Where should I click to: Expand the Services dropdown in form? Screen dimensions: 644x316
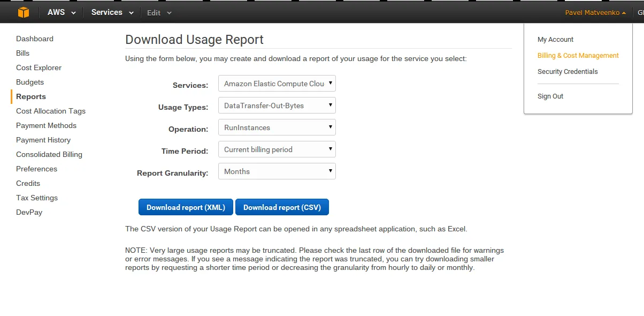pos(277,84)
